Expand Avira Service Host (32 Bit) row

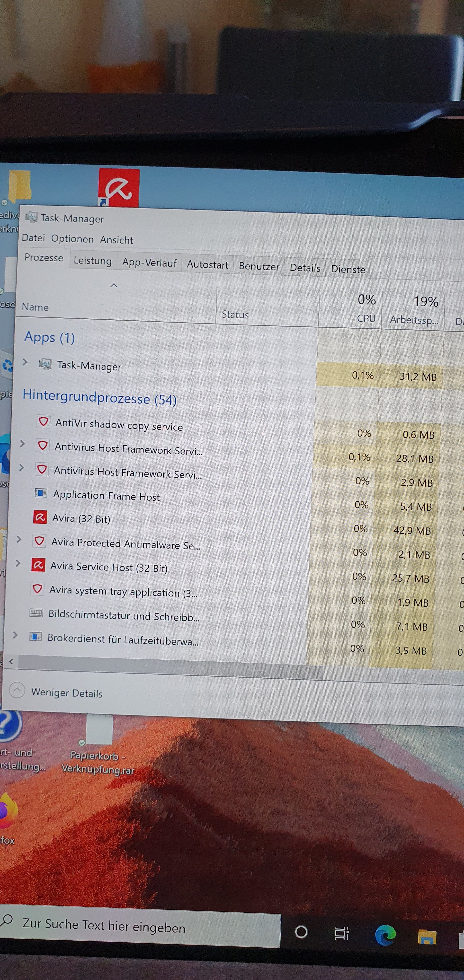coord(18,563)
